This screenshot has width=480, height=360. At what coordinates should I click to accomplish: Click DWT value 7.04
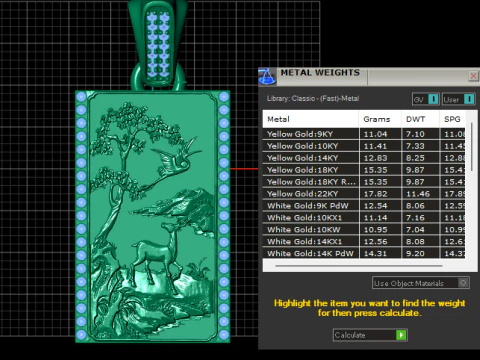[415, 230]
